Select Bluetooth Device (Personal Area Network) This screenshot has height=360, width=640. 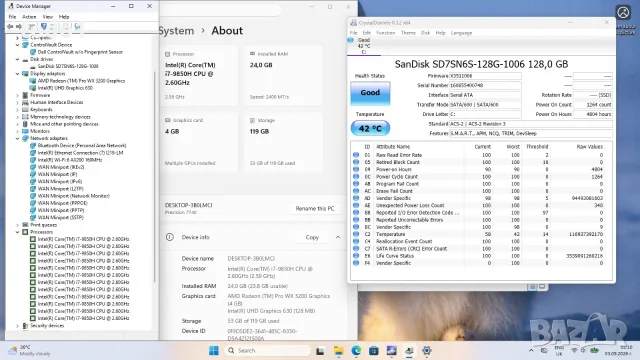[82, 146]
